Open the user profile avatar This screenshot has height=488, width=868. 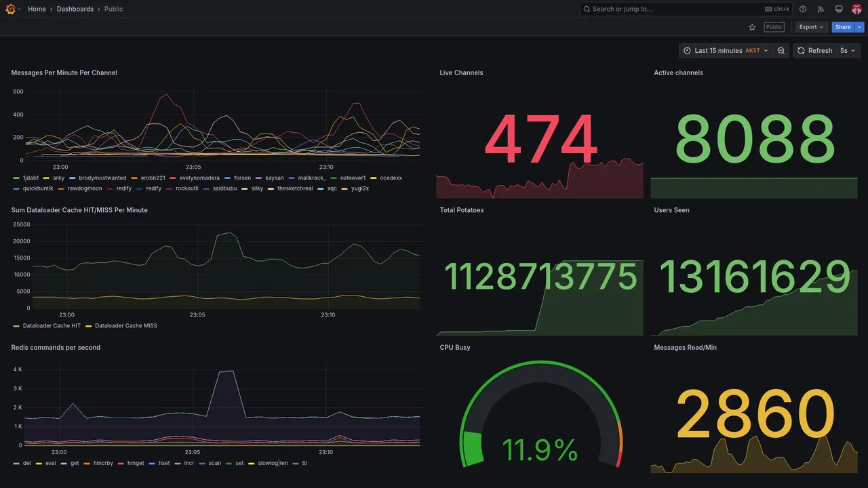(x=856, y=9)
